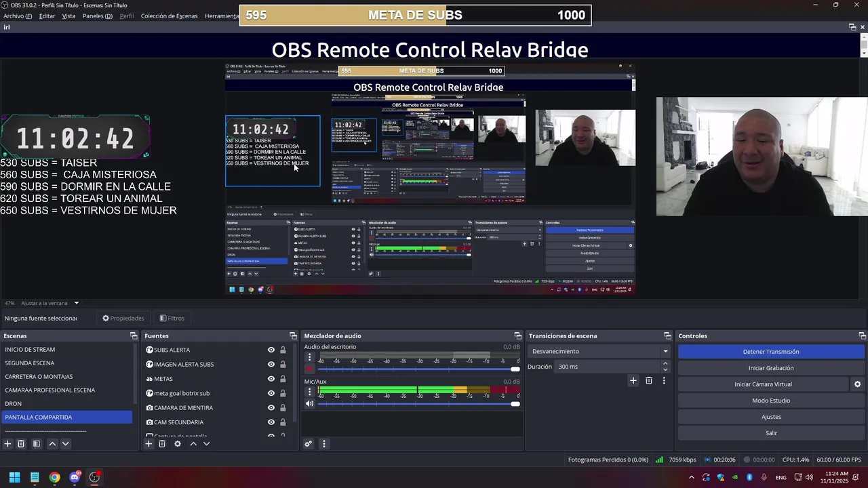Screen dimensions: 868x488
Task: Float the Fuentes dock panel
Action: tap(293, 336)
